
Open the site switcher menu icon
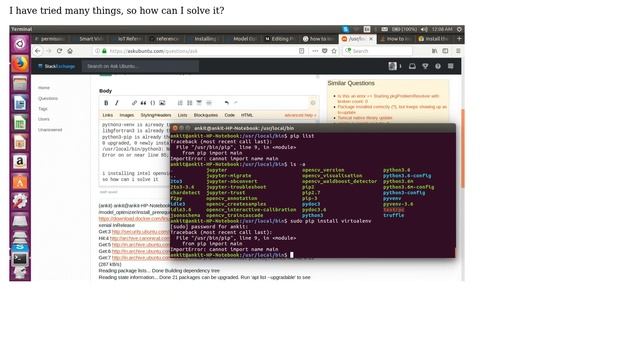click(451, 66)
